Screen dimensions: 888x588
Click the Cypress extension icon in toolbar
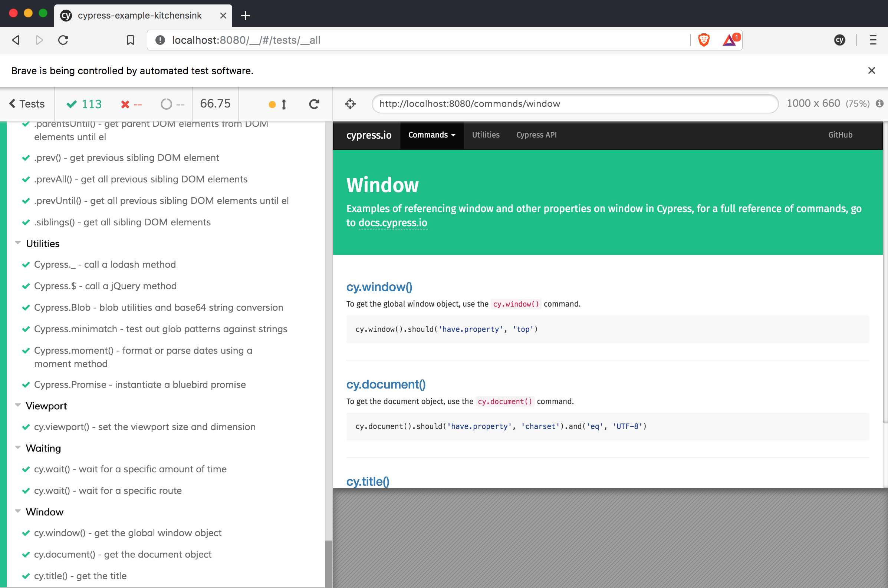coord(840,40)
